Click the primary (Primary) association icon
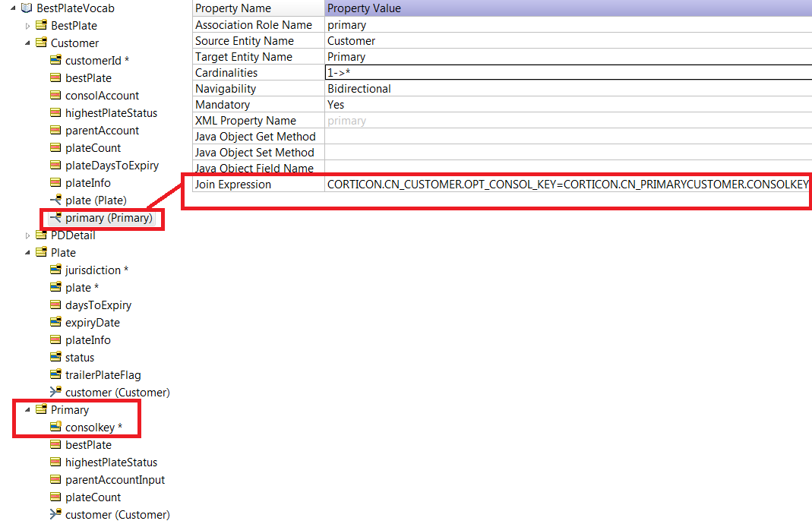812x524 pixels. tap(55, 217)
